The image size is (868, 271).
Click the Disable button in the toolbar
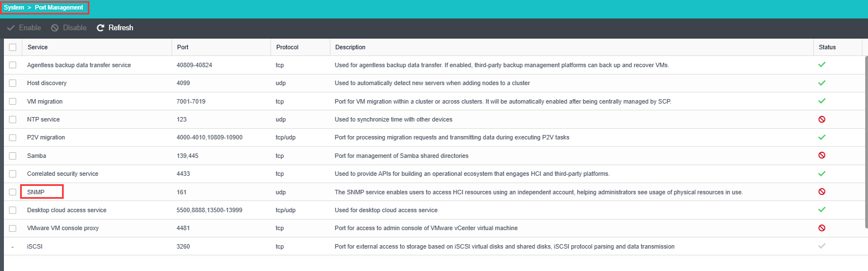click(69, 28)
